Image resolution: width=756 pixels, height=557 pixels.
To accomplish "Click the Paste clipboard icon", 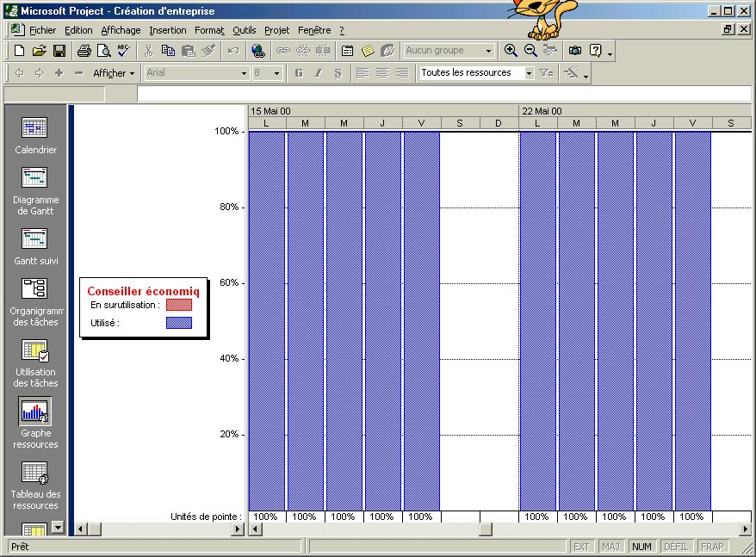I will click(188, 51).
